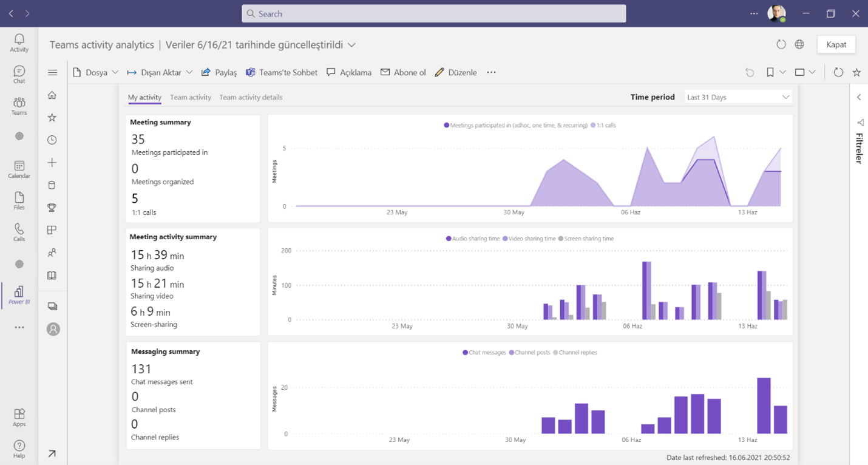
Task: Click the Date last refreshed text
Action: click(728, 458)
